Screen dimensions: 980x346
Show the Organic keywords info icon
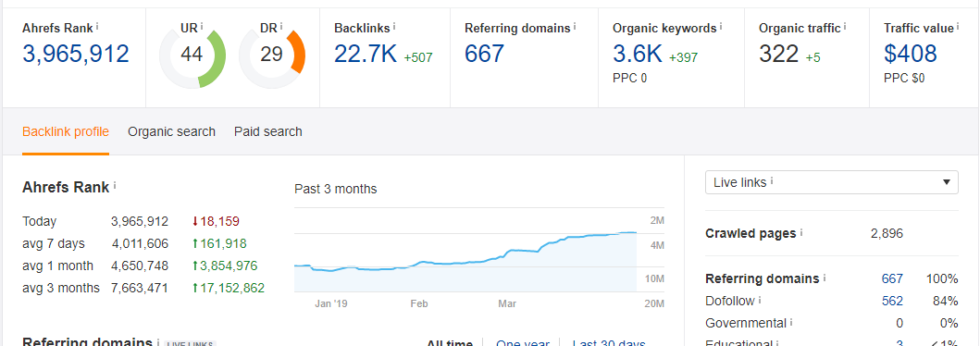point(721,26)
